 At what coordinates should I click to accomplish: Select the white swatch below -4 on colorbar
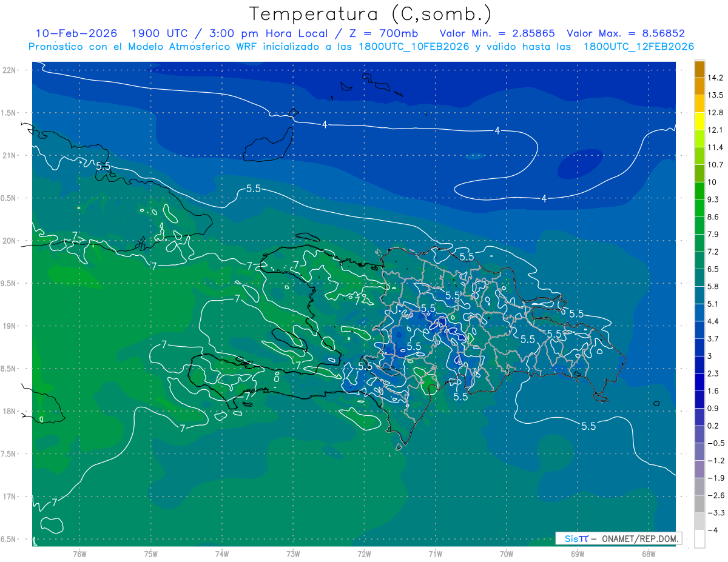pos(699,538)
